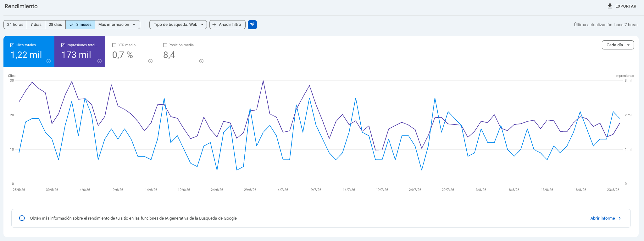Select the 24 horas range tab
The width and height of the screenshot is (644, 241).
pos(15,25)
